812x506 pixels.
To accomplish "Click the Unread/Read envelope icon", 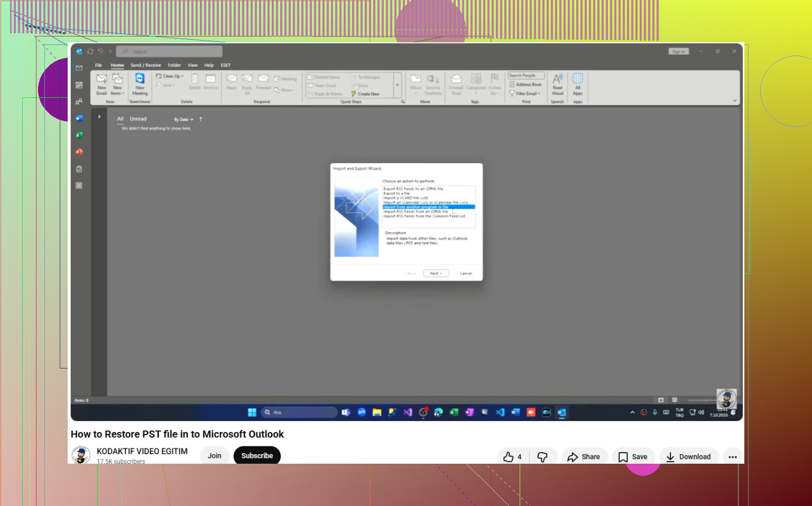I will pos(456,84).
